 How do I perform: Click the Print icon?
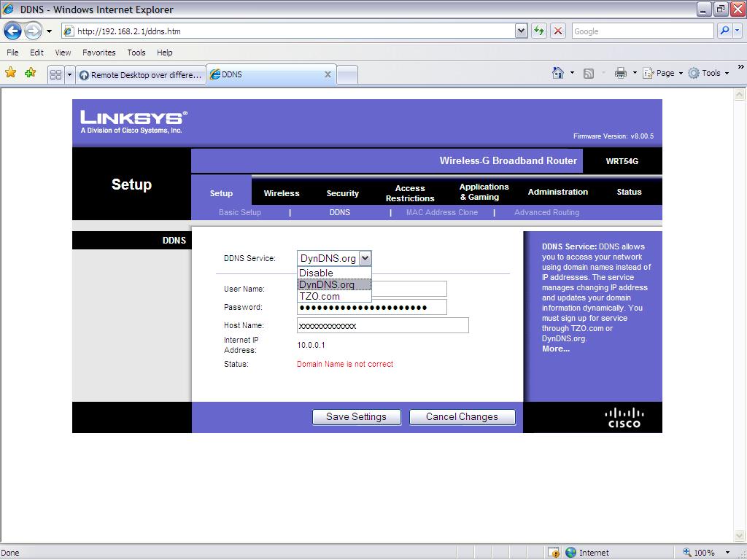click(620, 73)
